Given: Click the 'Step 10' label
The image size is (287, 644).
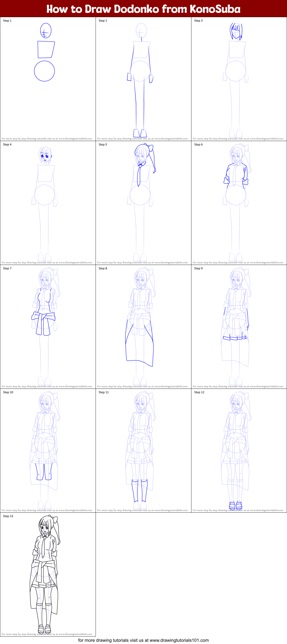Looking at the screenshot, I should (x=8, y=392).
